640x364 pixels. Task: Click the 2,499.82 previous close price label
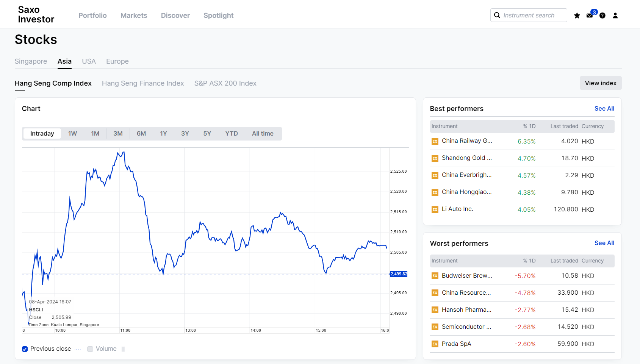point(399,274)
